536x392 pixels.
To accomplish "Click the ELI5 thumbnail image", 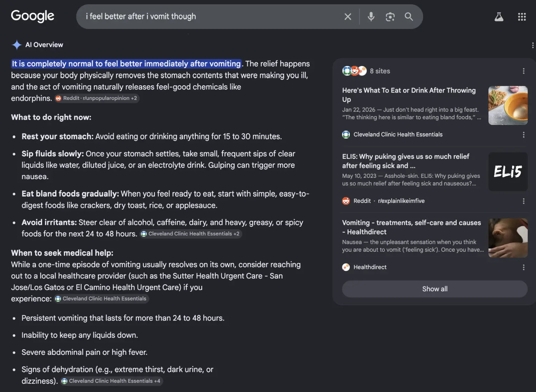I will tap(508, 172).
